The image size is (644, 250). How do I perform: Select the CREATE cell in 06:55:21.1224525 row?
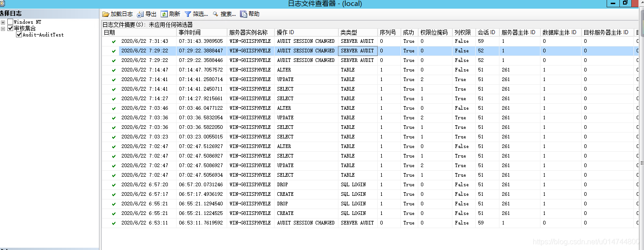(306, 214)
